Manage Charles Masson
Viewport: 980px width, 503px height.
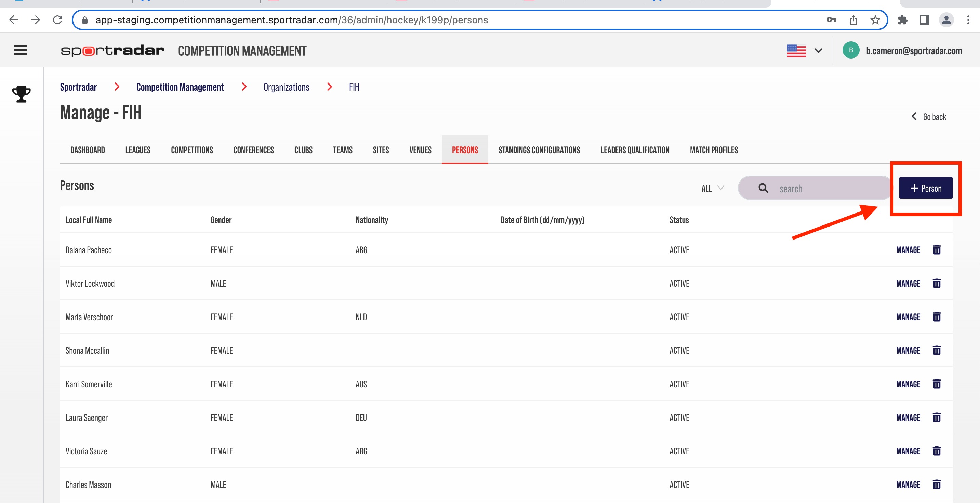(x=908, y=484)
